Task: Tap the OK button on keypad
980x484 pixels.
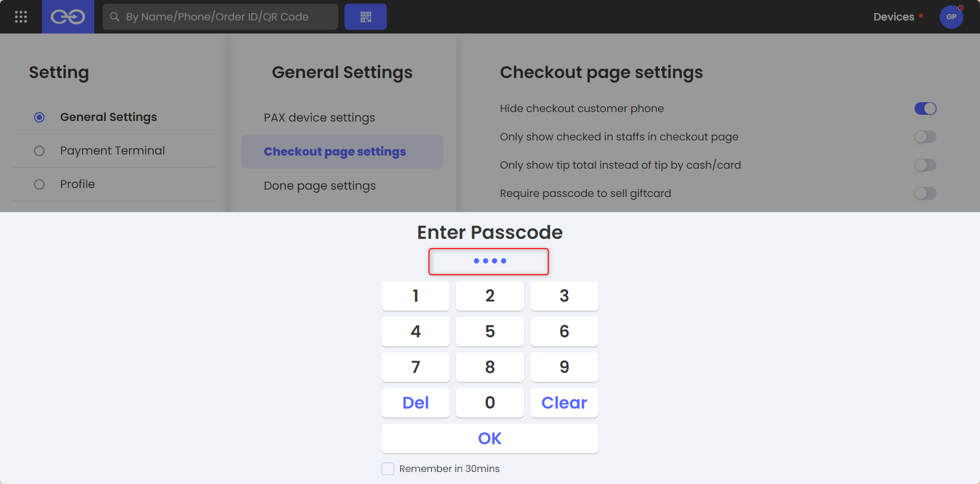Action: tap(490, 438)
